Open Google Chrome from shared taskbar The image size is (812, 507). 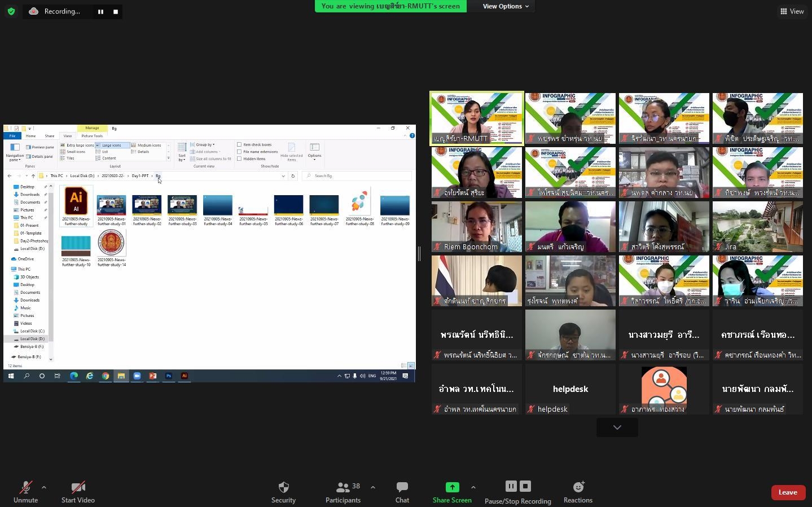pyautogui.click(x=106, y=376)
